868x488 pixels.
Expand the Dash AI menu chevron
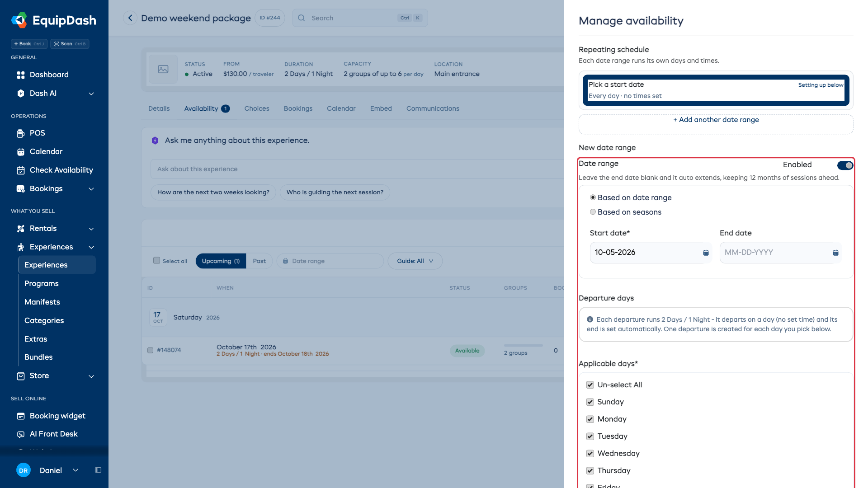pos(91,94)
